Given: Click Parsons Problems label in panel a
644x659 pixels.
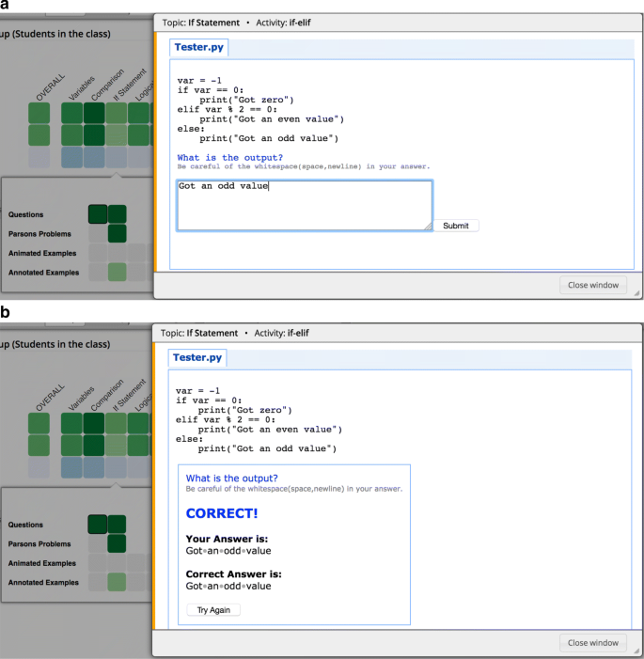Looking at the screenshot, I should pos(39,234).
